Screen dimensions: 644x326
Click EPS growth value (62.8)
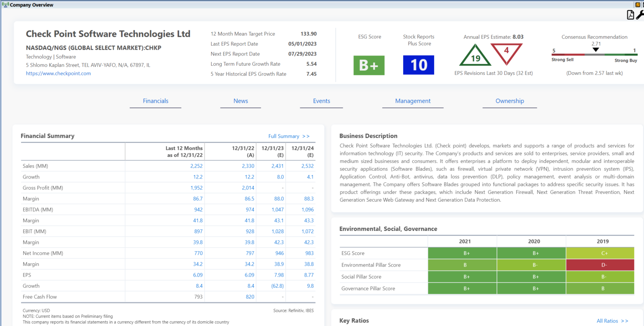[x=277, y=286]
